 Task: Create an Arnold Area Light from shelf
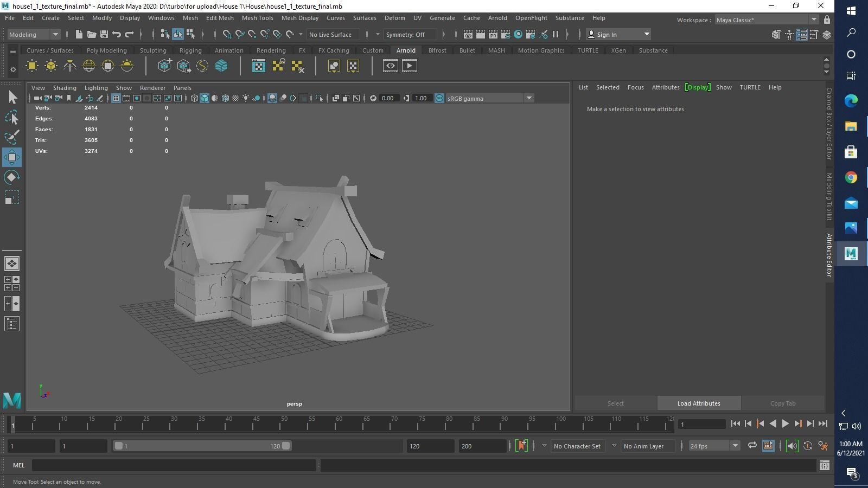point(32,66)
